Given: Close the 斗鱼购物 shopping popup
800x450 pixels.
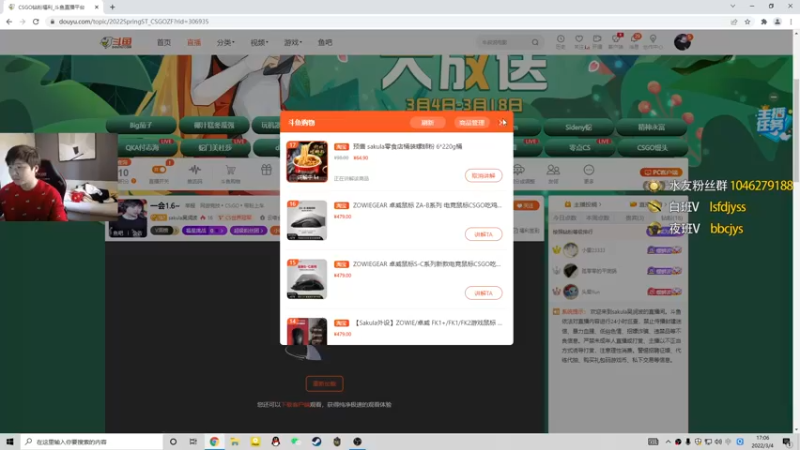Looking at the screenshot, I should [502, 122].
